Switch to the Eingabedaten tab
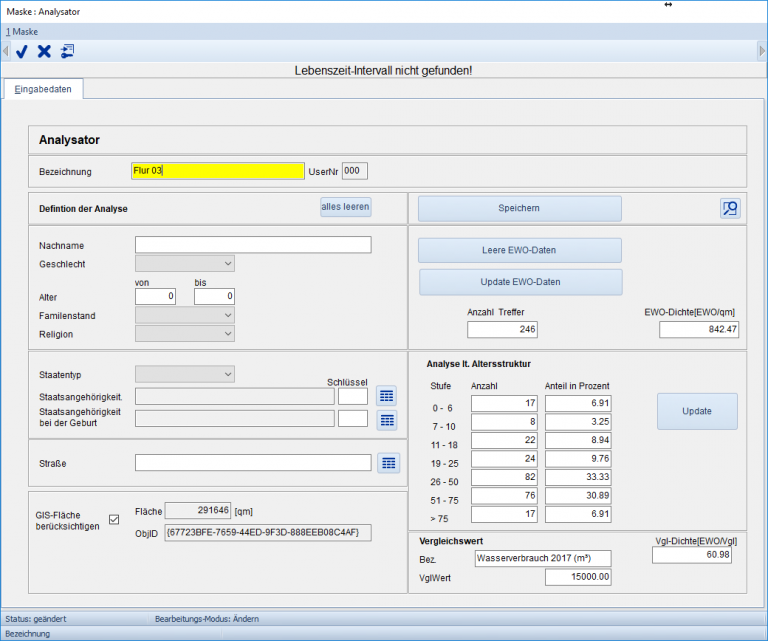The height and width of the screenshot is (641, 768). pyautogui.click(x=43, y=89)
